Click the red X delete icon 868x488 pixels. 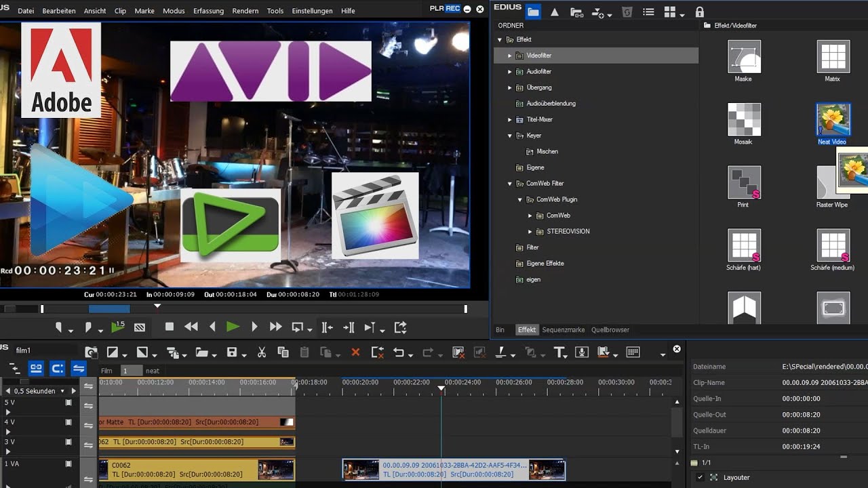pyautogui.click(x=355, y=352)
